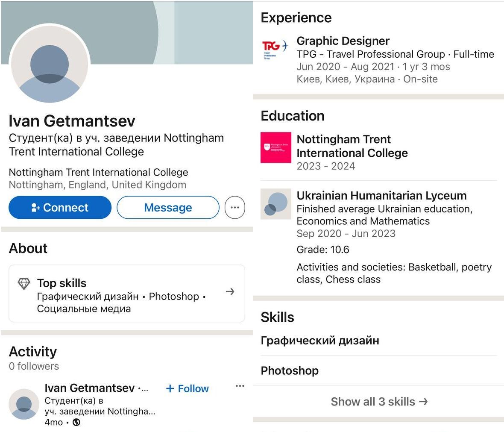The image size is (504, 432).
Task: Click the Nottingham Trent College logo
Action: point(275,147)
